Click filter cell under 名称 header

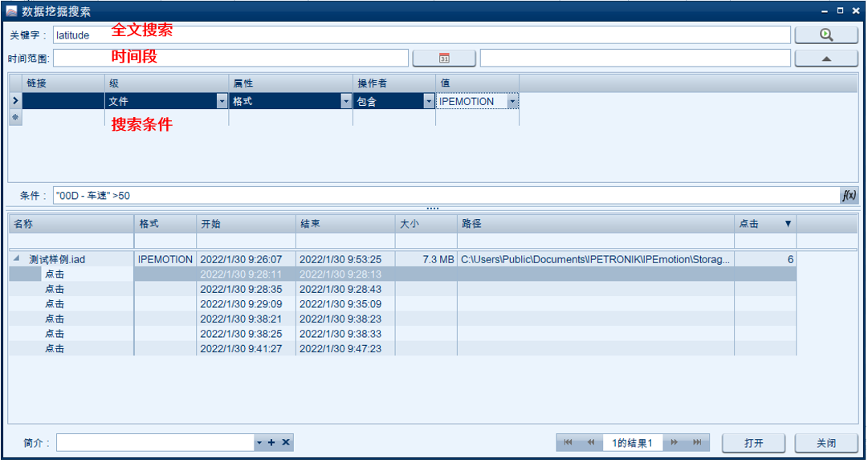[x=71, y=241]
